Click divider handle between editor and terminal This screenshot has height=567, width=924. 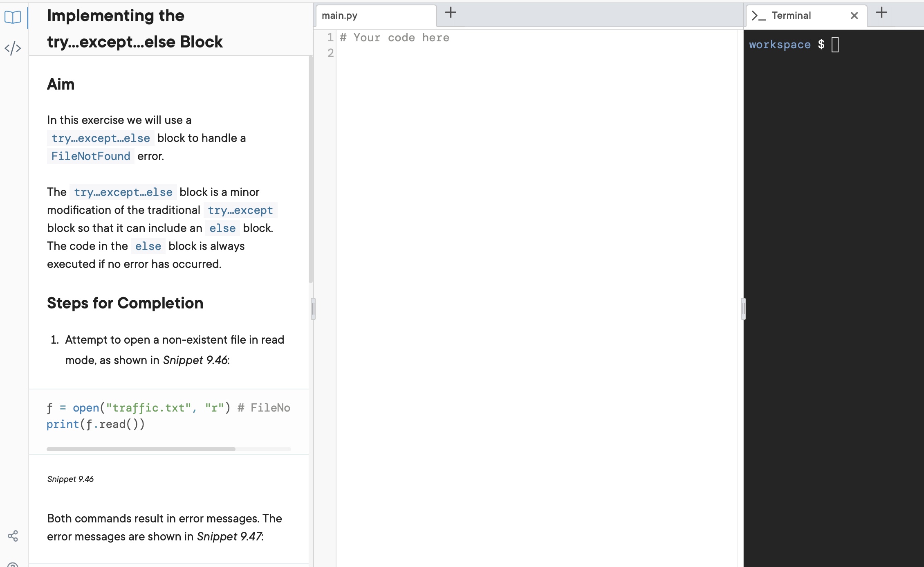pos(743,308)
